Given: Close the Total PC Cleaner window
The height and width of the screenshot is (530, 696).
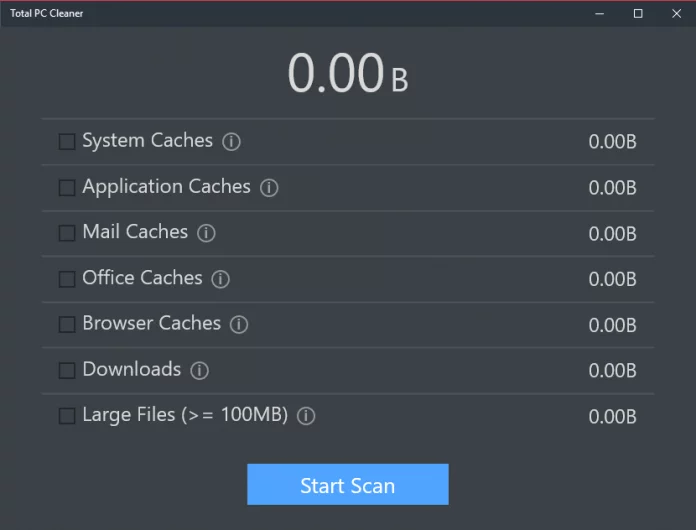Looking at the screenshot, I should [x=676, y=13].
